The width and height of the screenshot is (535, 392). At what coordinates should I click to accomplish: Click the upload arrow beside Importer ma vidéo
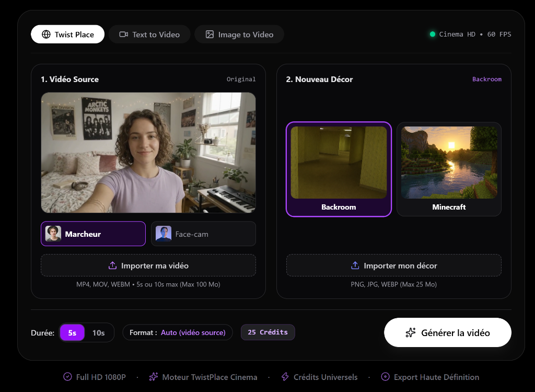click(x=113, y=266)
